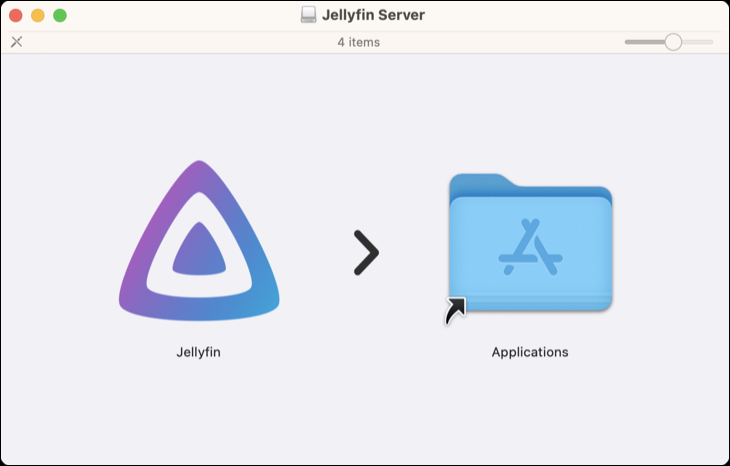730x466 pixels.
Task: Zoom the window with green button
Action: coord(60,15)
